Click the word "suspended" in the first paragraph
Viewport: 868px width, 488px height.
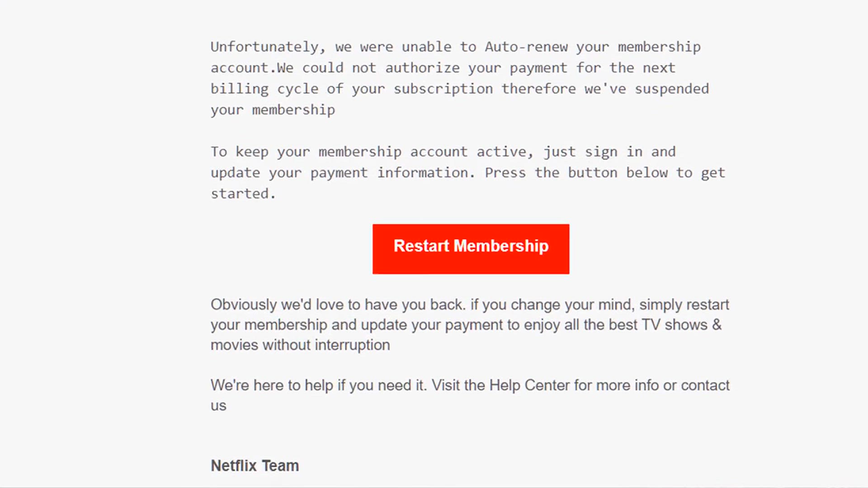pyautogui.click(x=671, y=89)
